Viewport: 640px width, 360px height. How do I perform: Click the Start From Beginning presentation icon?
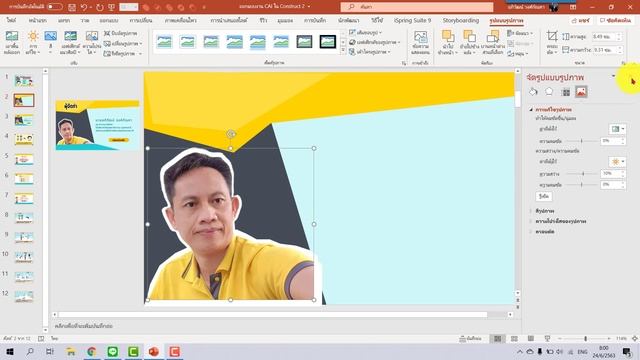pos(111,7)
